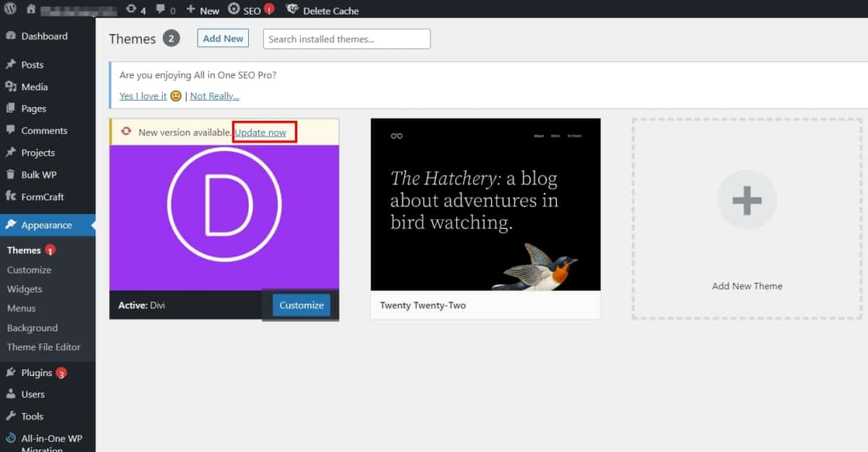Click the Appearance paintbrush icon
This screenshot has width=868, height=452.
click(10, 225)
